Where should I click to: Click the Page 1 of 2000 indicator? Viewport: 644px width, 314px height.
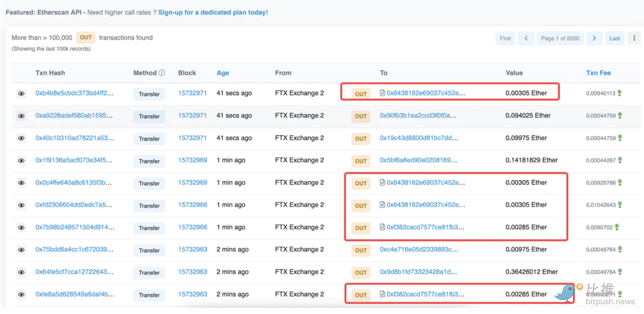point(560,38)
